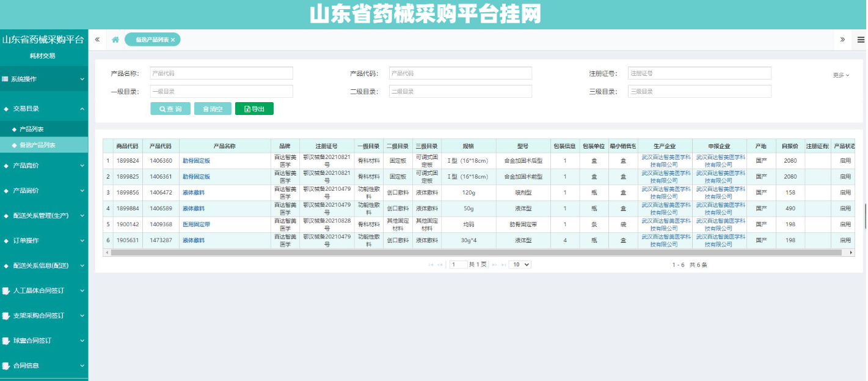Open the 肋骨固定板 link in row 1
Image resolution: width=868 pixels, height=381 pixels.
point(196,161)
